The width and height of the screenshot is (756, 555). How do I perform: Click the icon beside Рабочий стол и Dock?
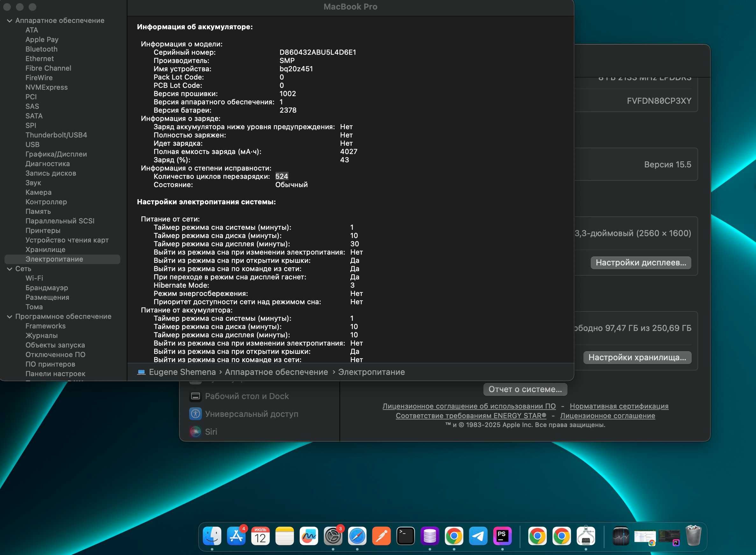point(195,396)
